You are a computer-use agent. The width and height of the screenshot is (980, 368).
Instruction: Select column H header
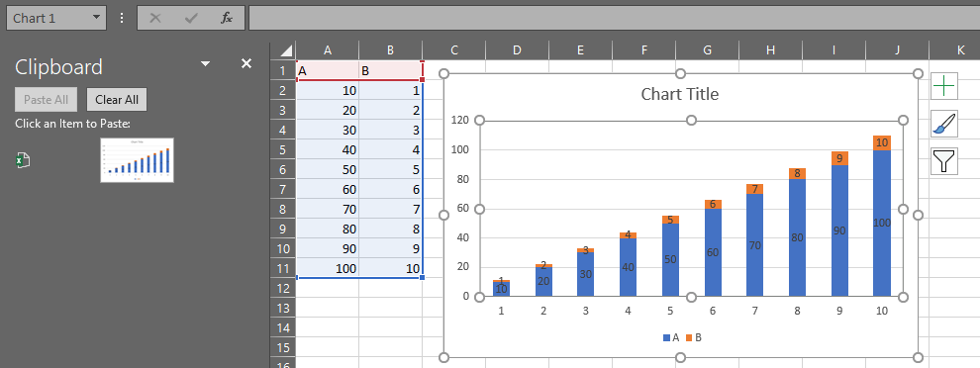tap(770, 50)
